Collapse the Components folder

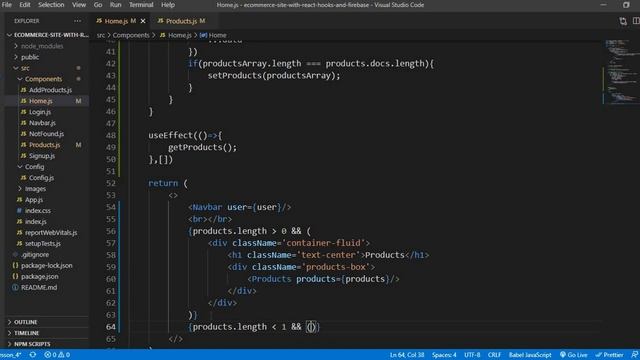tap(43, 79)
